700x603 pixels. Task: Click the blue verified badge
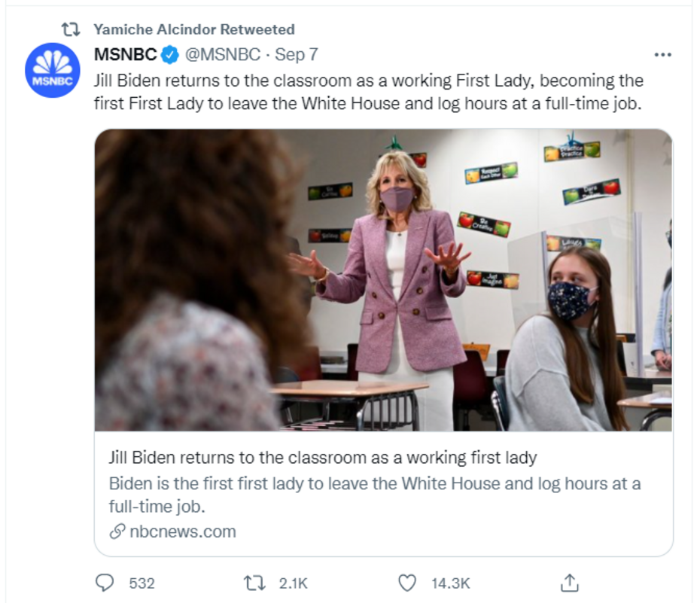171,55
